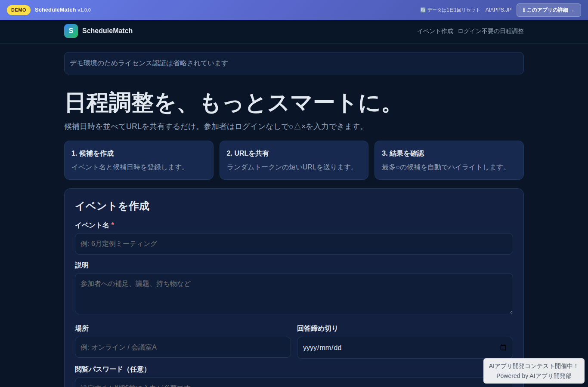The height and width of the screenshot is (387, 588).
Task: Click the 3. 結果を確認 card
Action: pyautogui.click(x=449, y=160)
